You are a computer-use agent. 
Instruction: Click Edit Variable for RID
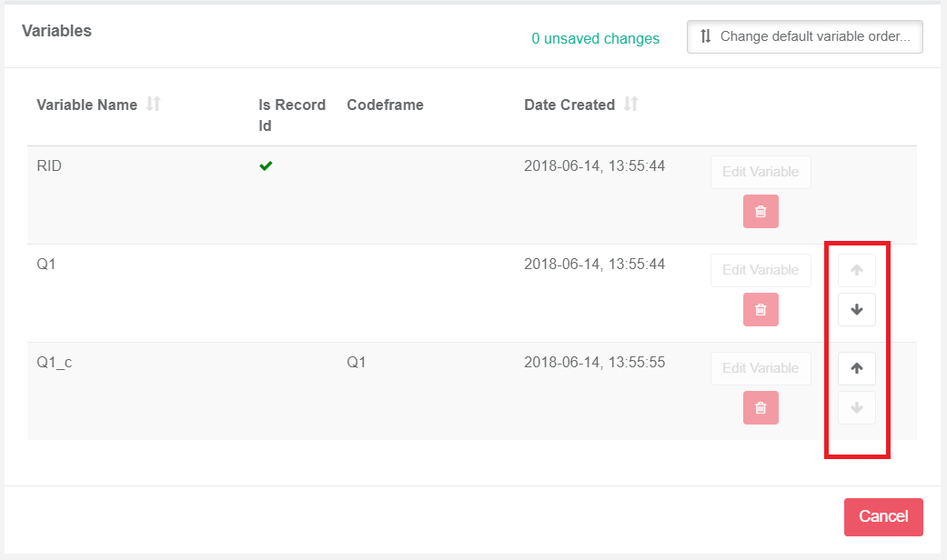tap(761, 172)
